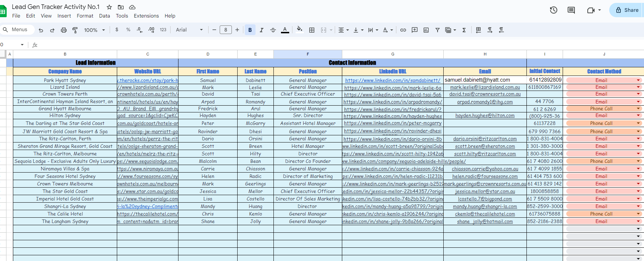Decrease the font size

[214, 30]
